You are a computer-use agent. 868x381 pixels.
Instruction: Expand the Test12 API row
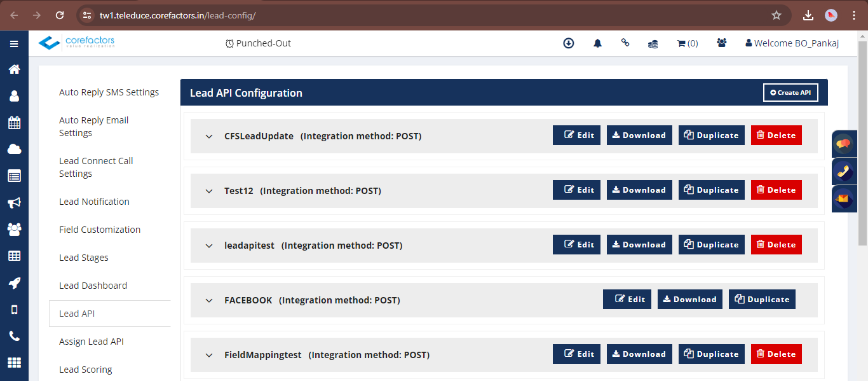coord(209,191)
